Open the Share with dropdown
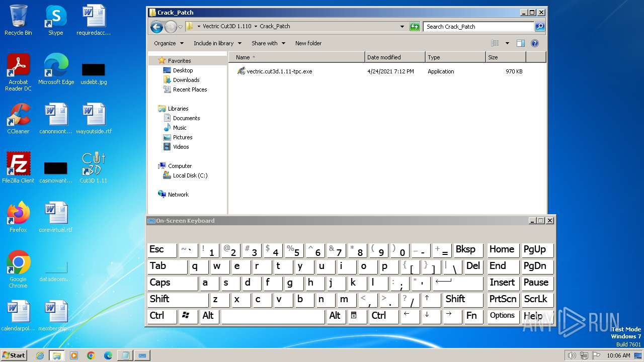Image resolution: width=644 pixels, height=362 pixels. pyautogui.click(x=268, y=43)
